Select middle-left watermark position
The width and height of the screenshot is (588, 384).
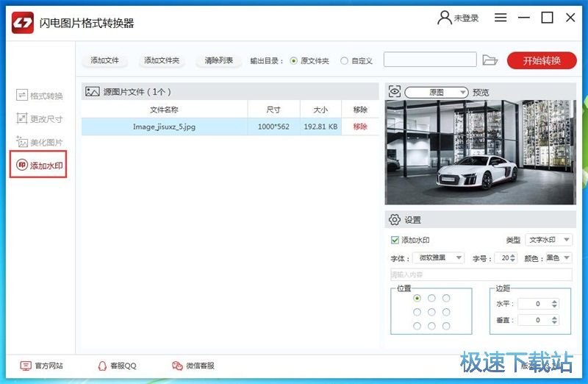[x=417, y=312]
